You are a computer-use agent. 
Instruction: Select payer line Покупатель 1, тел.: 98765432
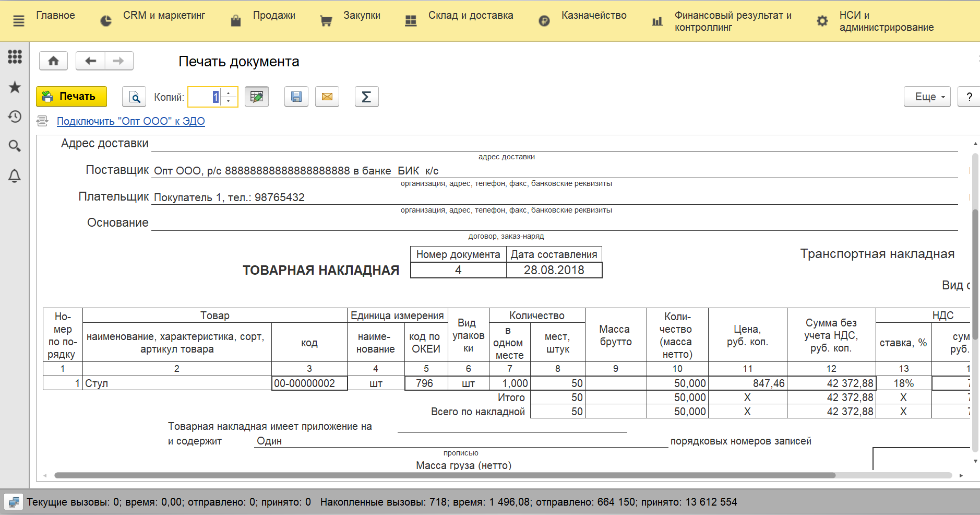click(x=229, y=197)
